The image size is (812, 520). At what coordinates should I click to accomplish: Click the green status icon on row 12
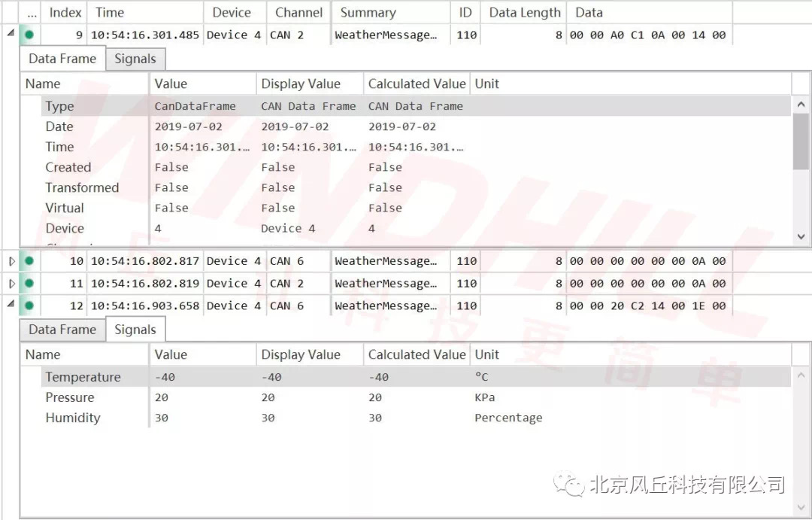tap(29, 306)
